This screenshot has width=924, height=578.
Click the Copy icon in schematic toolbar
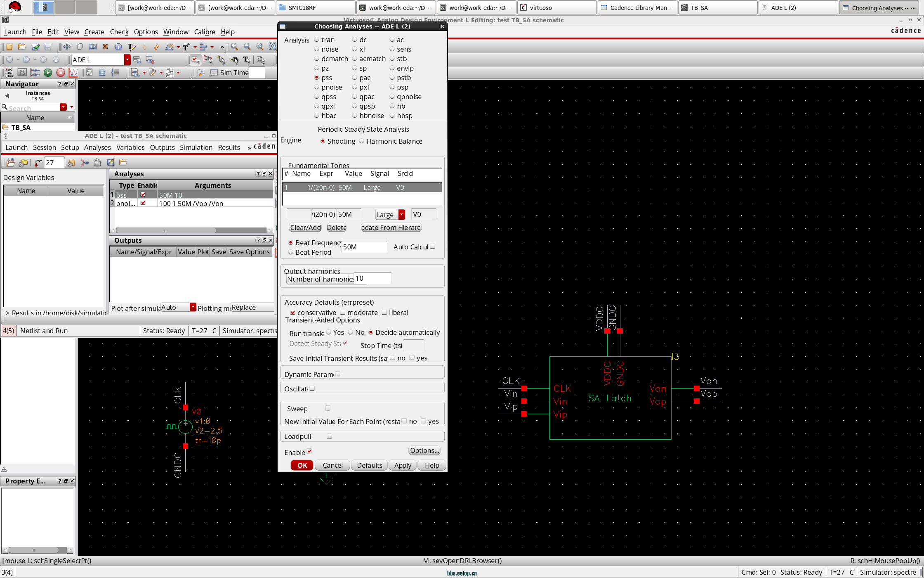click(80, 47)
